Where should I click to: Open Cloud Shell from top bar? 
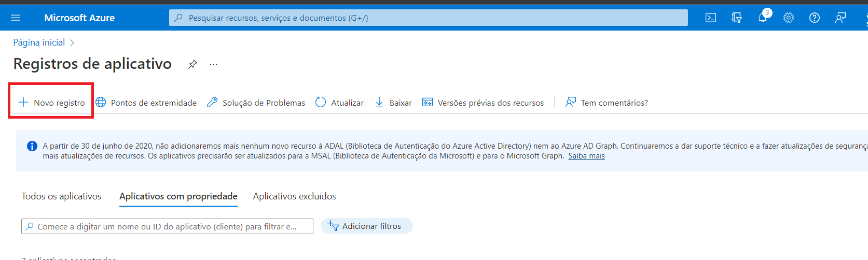711,18
